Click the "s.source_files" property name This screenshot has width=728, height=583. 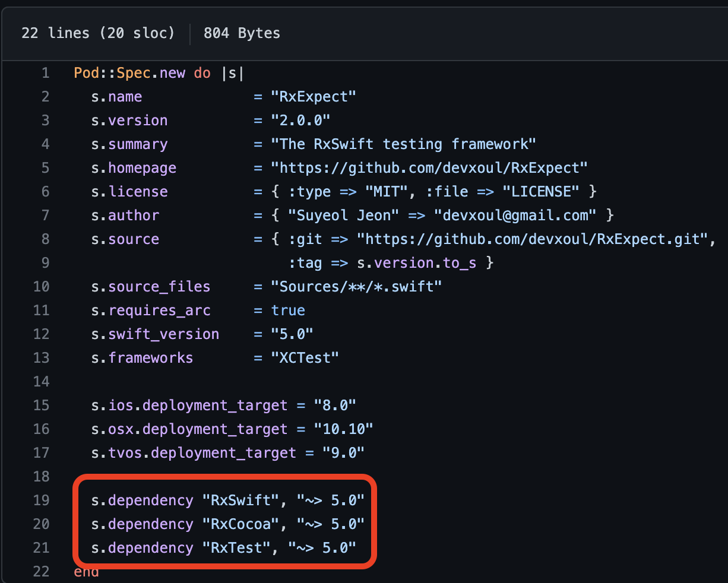coord(151,287)
